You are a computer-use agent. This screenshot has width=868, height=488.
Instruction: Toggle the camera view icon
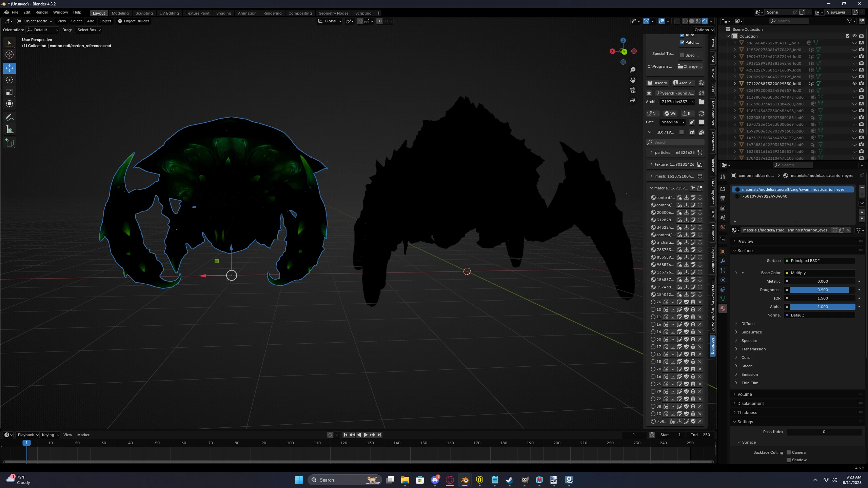633,90
